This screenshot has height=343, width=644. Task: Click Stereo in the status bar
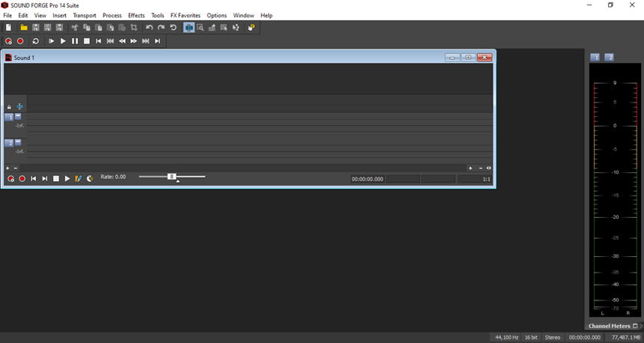point(553,338)
